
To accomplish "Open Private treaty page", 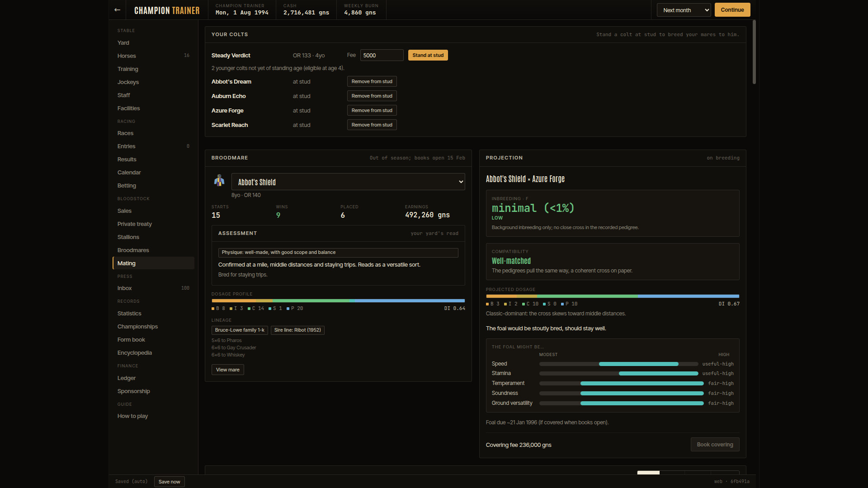I will 153,224.
